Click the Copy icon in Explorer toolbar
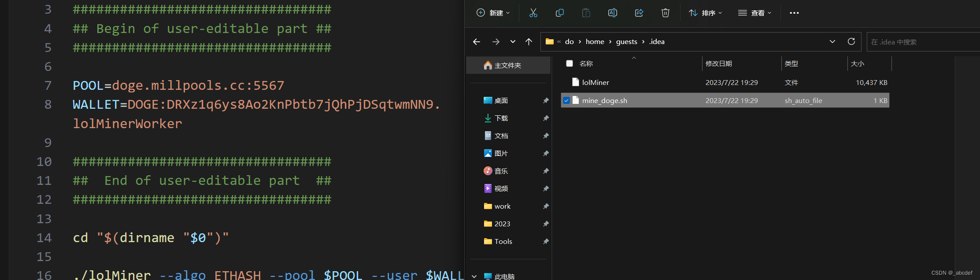Image resolution: width=980 pixels, height=280 pixels. click(559, 13)
